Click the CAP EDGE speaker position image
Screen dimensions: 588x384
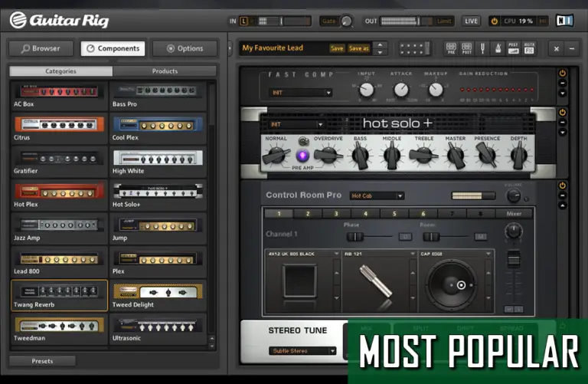click(452, 285)
